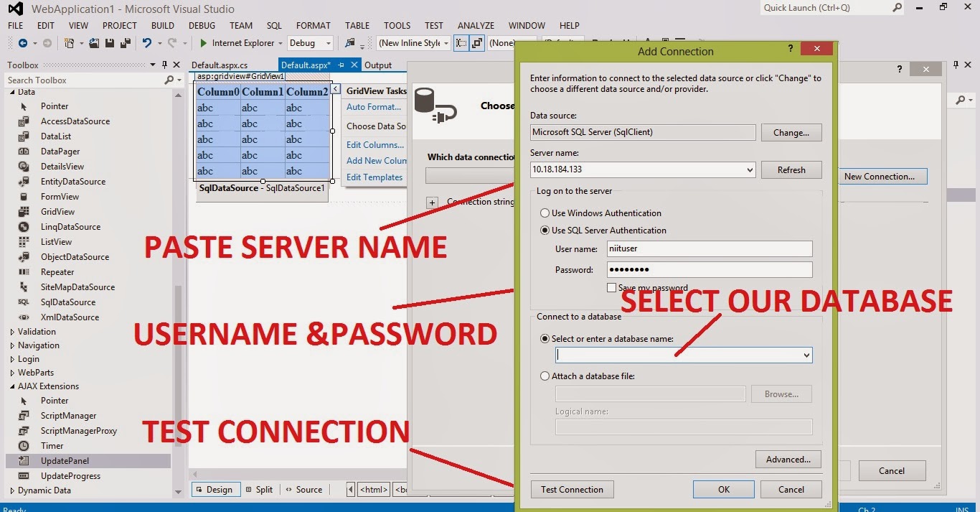Select AccessDataSource icon in Toolbox
Screen dimensions: 980x512
click(x=24, y=121)
